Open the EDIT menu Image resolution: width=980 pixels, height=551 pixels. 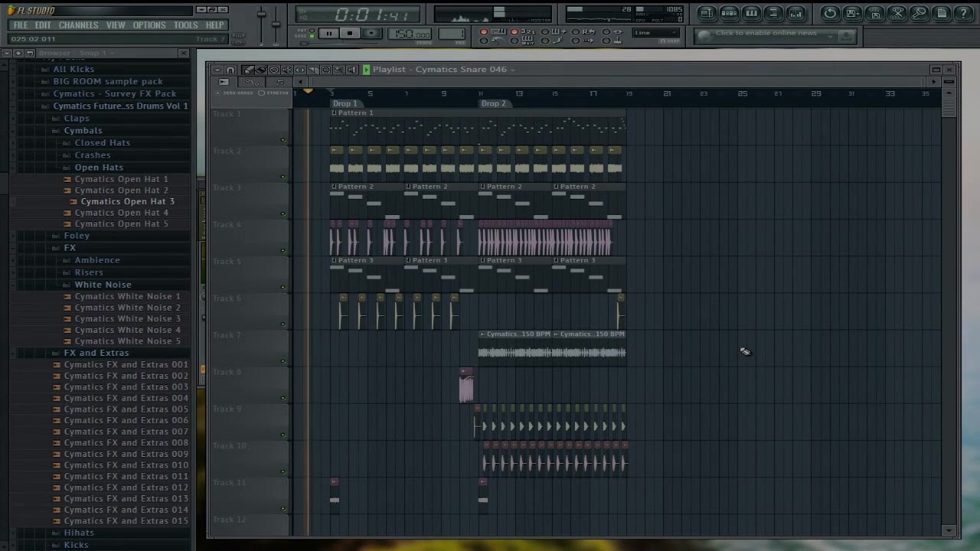(x=43, y=25)
